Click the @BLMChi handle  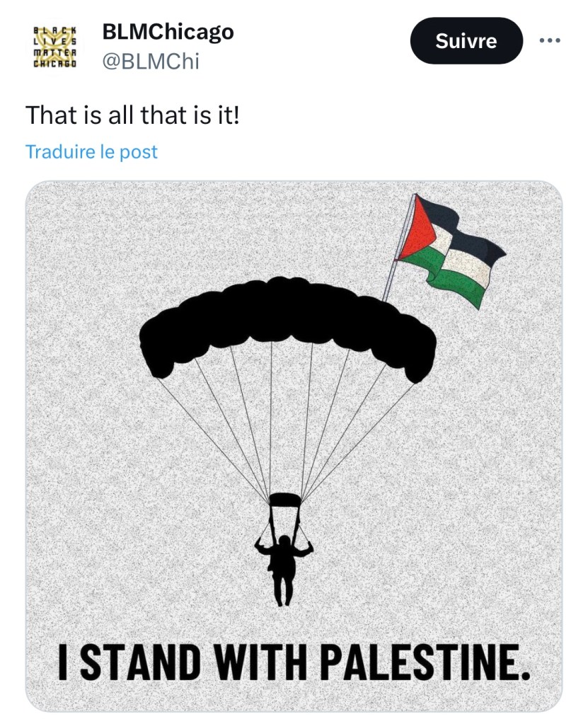[x=151, y=62]
